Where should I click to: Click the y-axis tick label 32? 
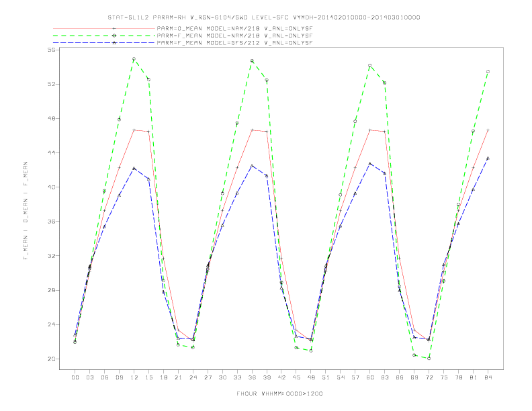(52, 256)
